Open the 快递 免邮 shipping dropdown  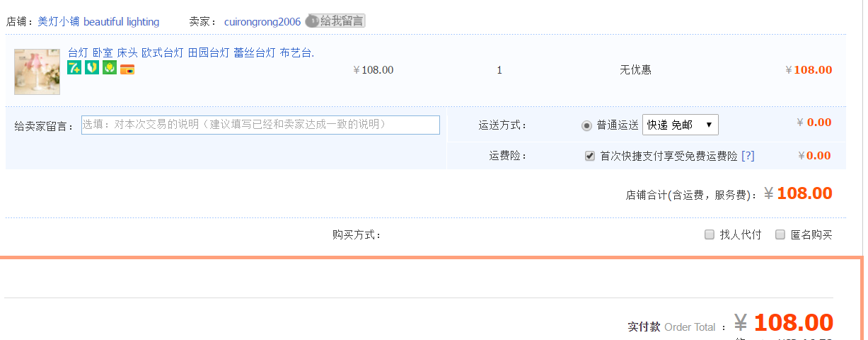pos(680,125)
